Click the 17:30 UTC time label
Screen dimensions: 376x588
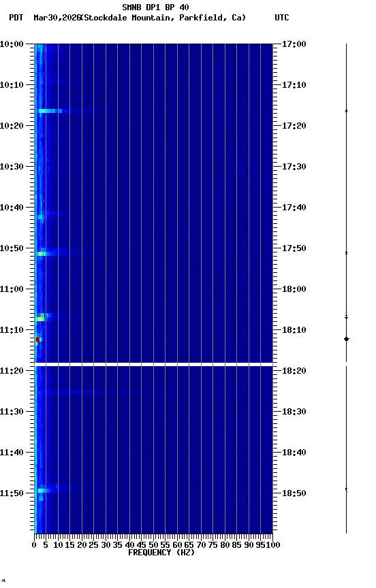click(294, 167)
